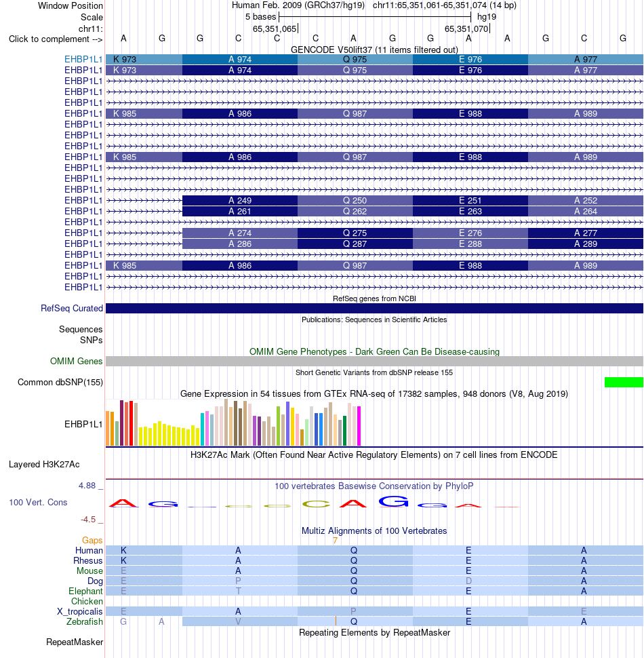Screen dimensions: 644x658
Task: Open the GTEx EHBP1L1 expression bar chart
Action: (233, 422)
